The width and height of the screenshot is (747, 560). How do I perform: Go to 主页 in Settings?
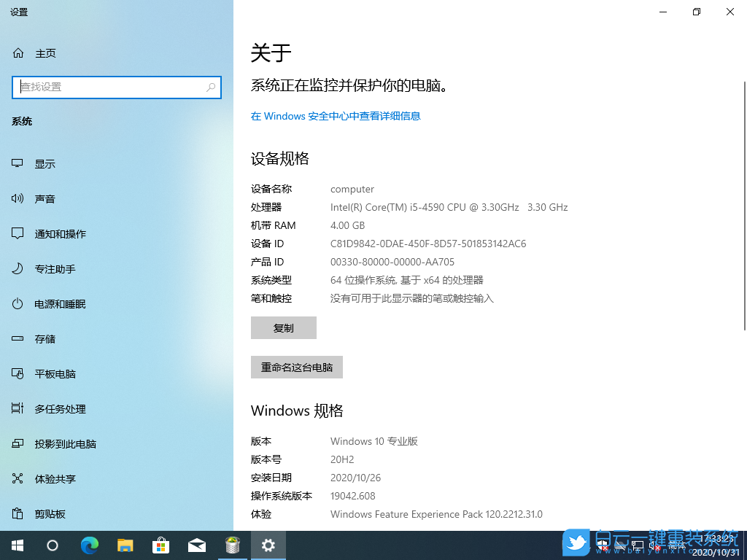coord(45,52)
